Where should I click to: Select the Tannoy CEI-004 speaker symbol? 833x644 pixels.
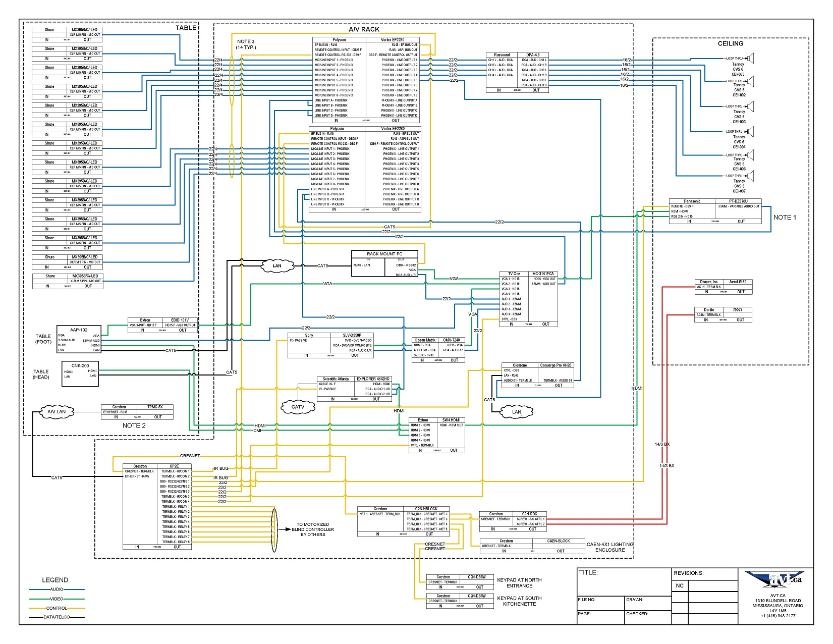(750, 132)
